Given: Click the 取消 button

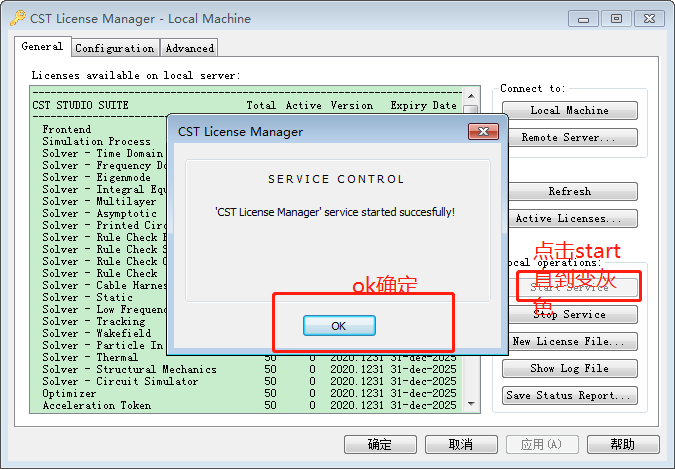Looking at the screenshot, I should 461,444.
